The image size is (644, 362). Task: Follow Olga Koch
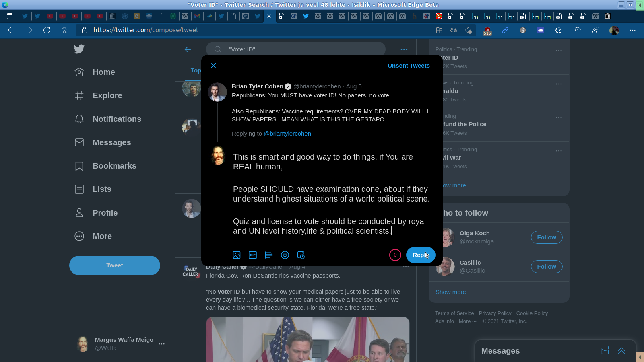coord(547,237)
